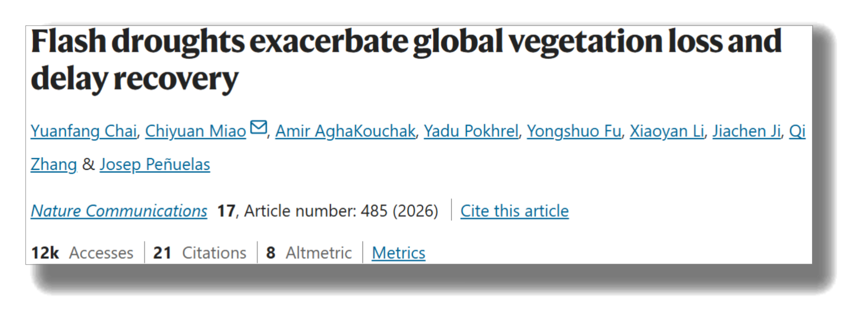The width and height of the screenshot is (868, 322).
Task: Open author link Yongshuo Fu
Action: (574, 131)
